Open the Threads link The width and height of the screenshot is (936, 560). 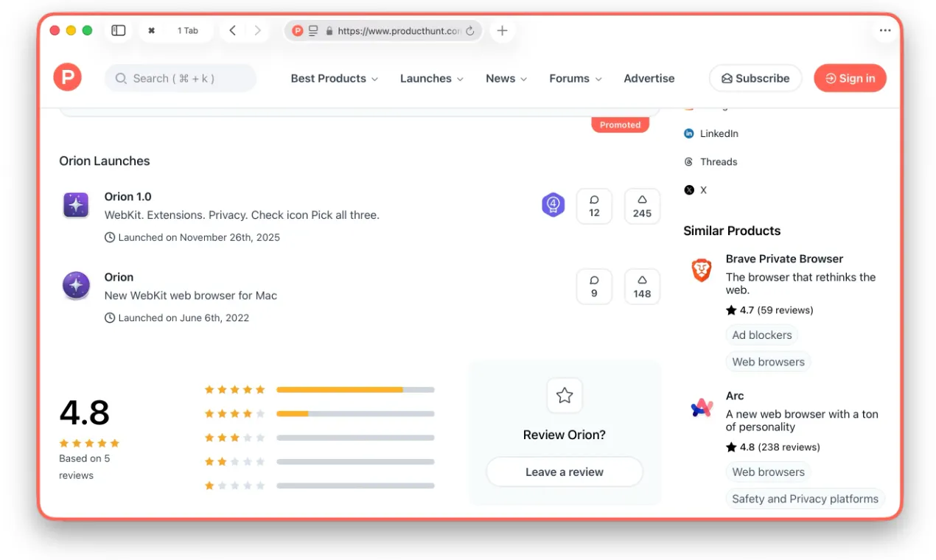pyautogui.click(x=719, y=161)
